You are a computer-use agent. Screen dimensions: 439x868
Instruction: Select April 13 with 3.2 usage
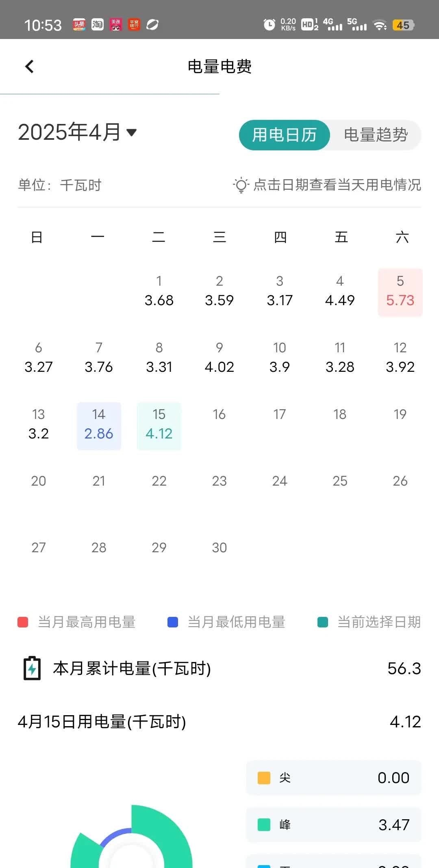[39, 425]
